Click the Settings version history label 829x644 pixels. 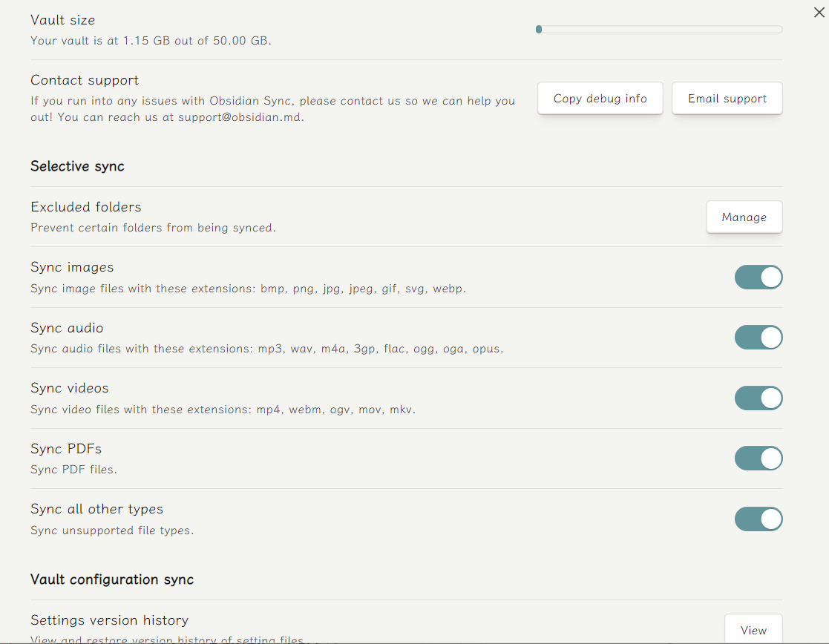(109, 620)
